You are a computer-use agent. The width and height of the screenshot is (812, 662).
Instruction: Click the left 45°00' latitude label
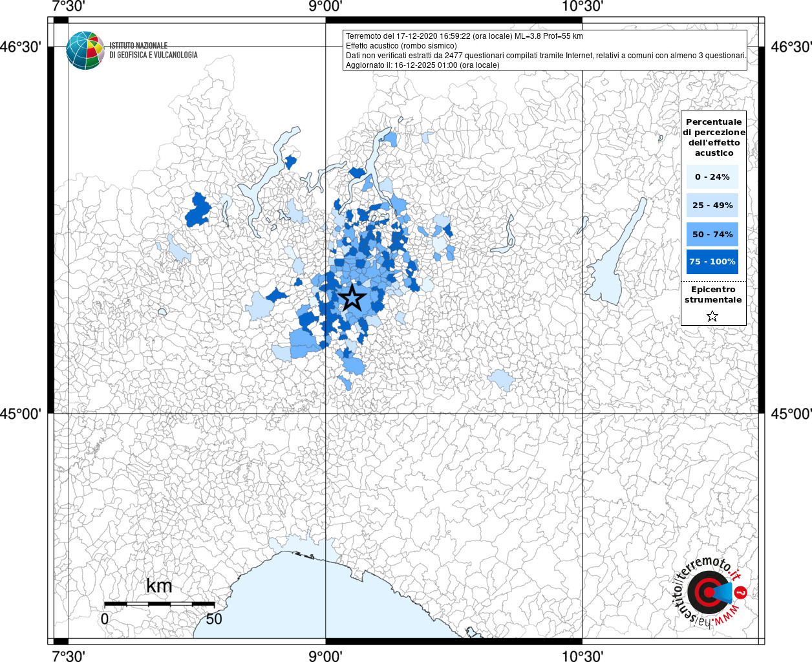click(21, 413)
